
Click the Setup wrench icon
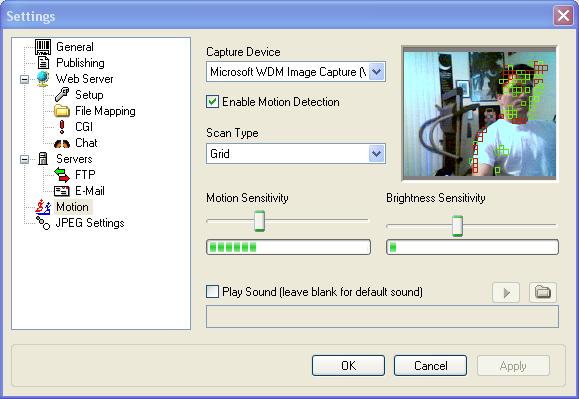click(x=62, y=94)
